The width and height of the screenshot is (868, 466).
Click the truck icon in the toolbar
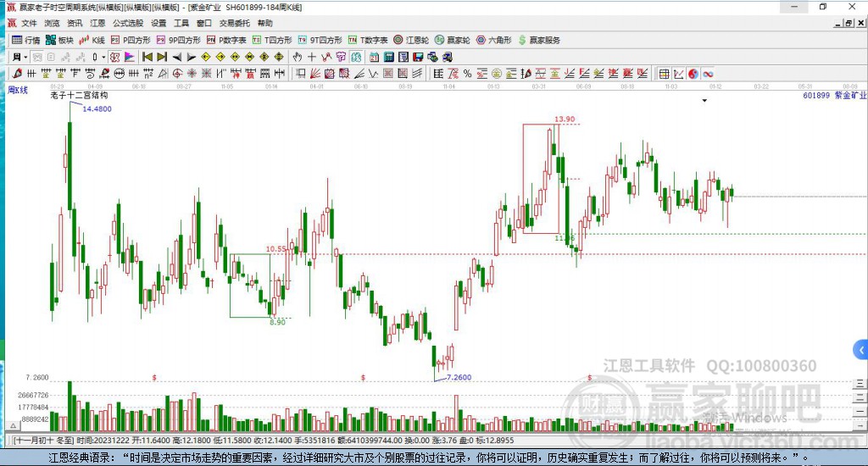[x=448, y=57]
